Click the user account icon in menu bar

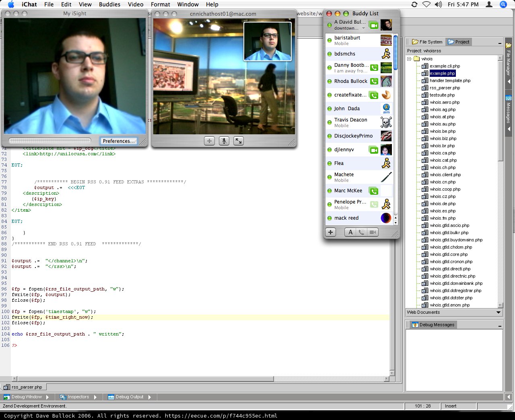click(489, 4)
